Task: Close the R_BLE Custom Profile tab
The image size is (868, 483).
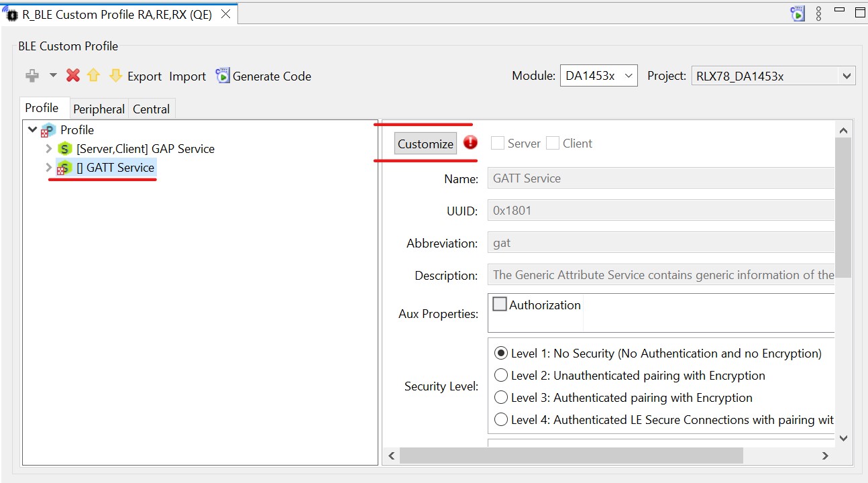Action: point(225,14)
